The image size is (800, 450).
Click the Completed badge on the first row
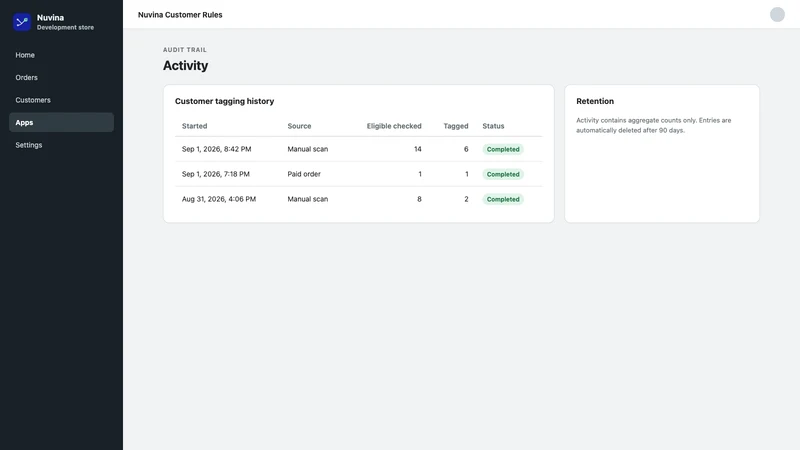tap(503, 149)
